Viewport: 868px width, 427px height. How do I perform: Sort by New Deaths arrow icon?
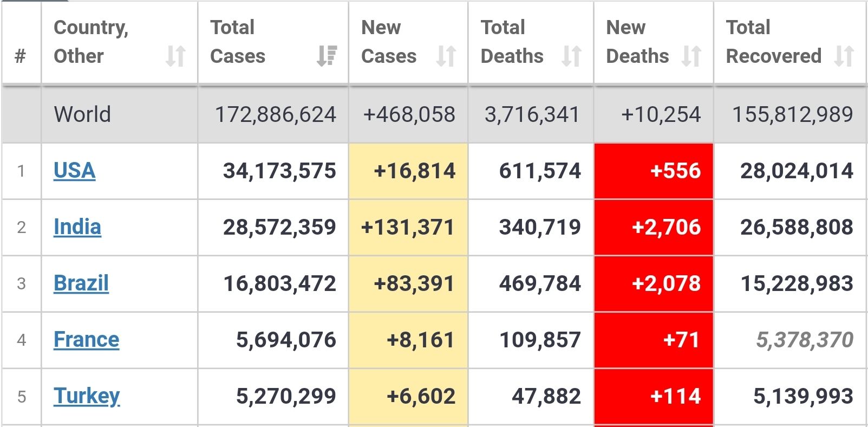pyautogui.click(x=691, y=56)
